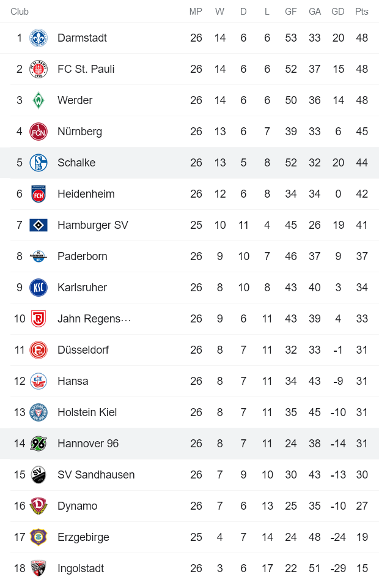Image resolution: width=379 pixels, height=588 pixels.
Task: Select the Werder Bremen logo
Action: pos(38,100)
